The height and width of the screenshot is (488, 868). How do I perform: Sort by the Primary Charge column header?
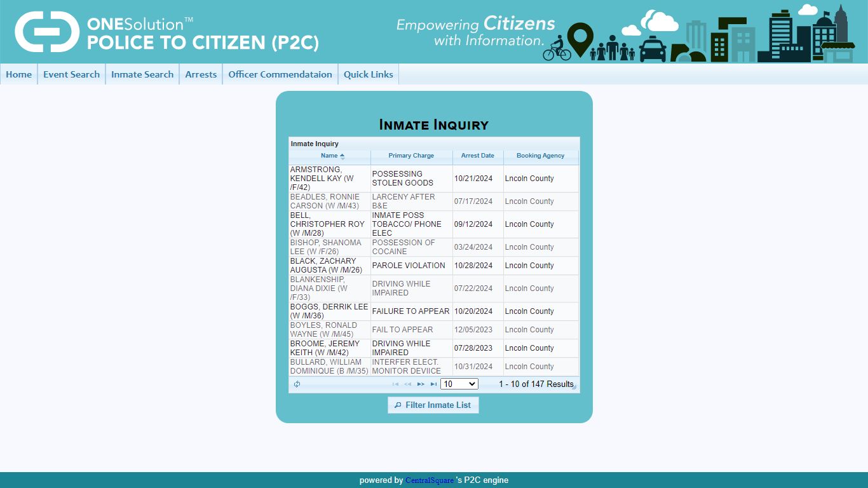[411, 156]
